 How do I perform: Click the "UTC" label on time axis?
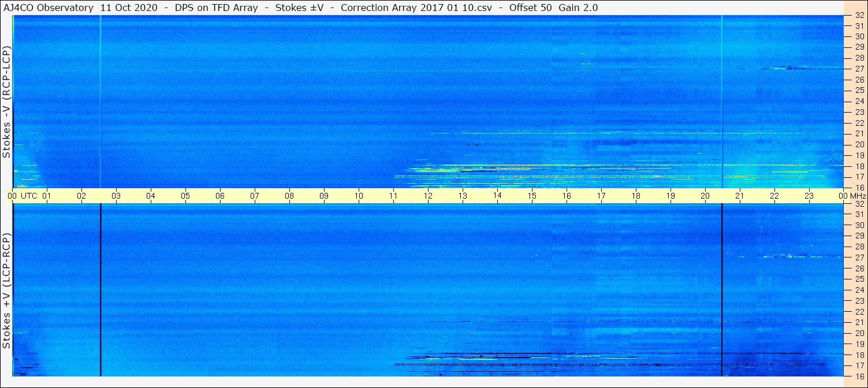(29, 196)
